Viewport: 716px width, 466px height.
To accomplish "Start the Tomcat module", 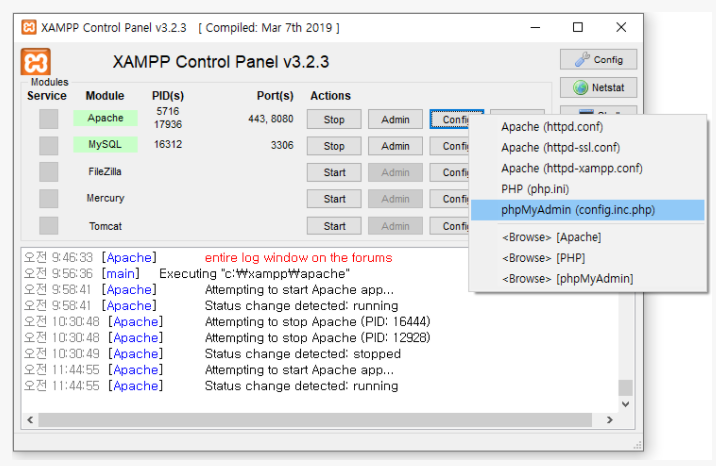I will point(334,226).
